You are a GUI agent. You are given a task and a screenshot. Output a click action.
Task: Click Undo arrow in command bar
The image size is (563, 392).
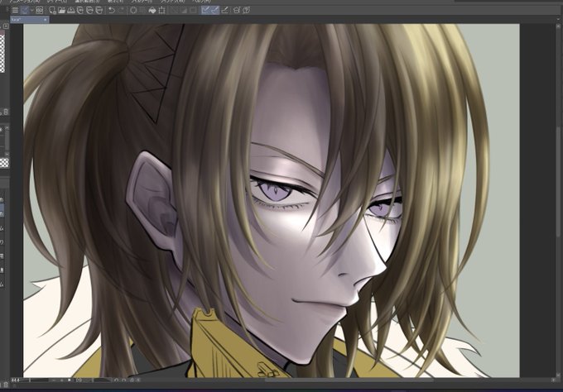pyautogui.click(x=112, y=11)
